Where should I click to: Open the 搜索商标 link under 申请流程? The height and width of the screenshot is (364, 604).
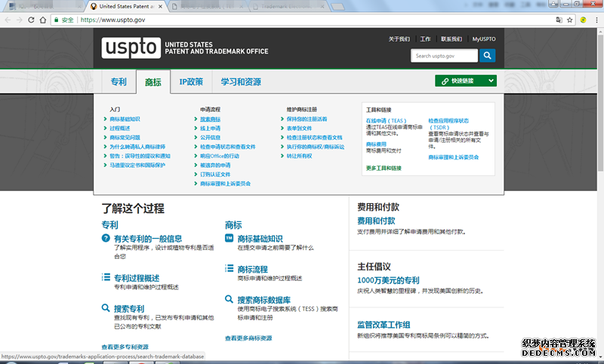[x=211, y=119]
